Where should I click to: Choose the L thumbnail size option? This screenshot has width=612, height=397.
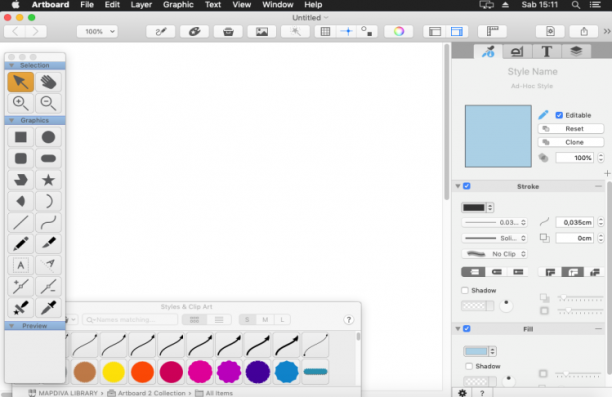point(282,320)
